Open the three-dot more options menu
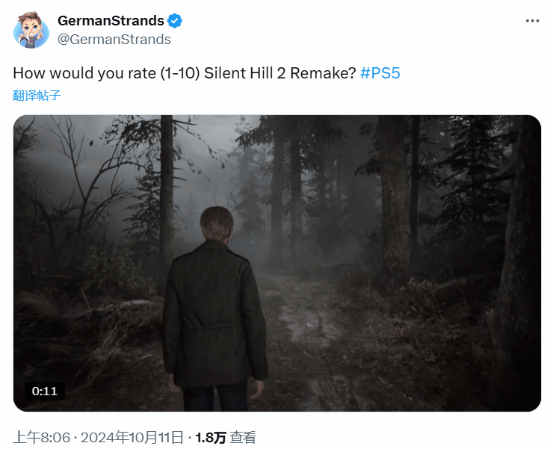This screenshot has height=449, width=550. [532, 21]
